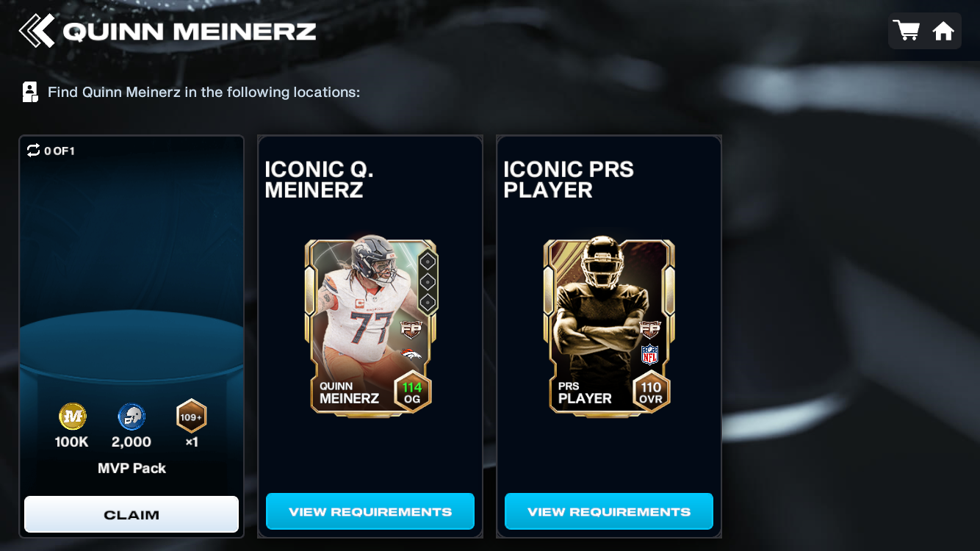Screen dimensions: 980x551
Task: Tap the NFL shield on PRS card
Action: click(649, 355)
